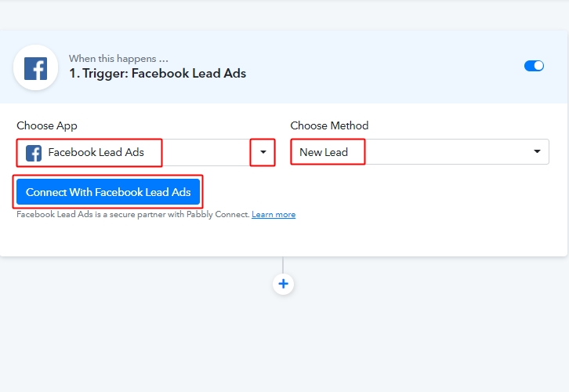Screen dimensions: 569x392
Task: Select the Facebook Lead Ads app field
Action: (146, 152)
